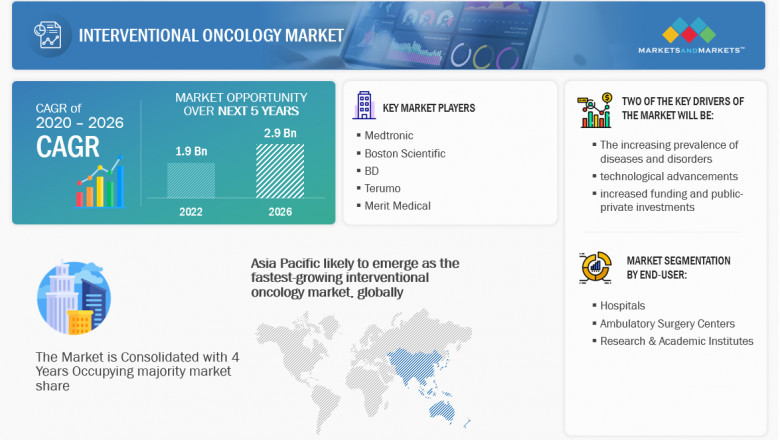Click the 'KEY MARKET PLAYERS' heading
Viewport: 780px width, 440px height.
(x=429, y=108)
